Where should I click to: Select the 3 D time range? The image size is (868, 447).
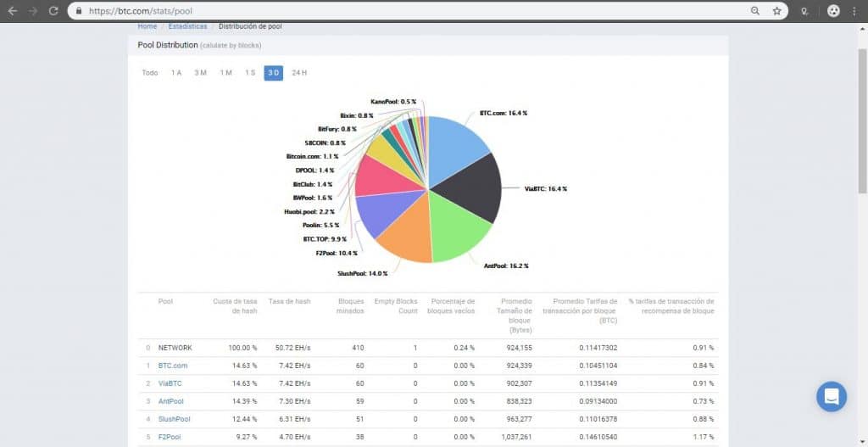274,73
